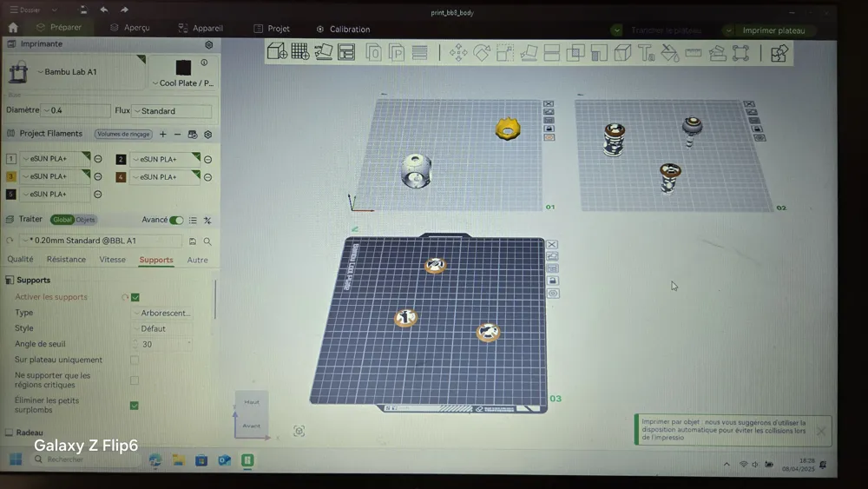The width and height of the screenshot is (868, 489).
Task: Lock plate 03 with the padlock icon
Action: click(552, 281)
